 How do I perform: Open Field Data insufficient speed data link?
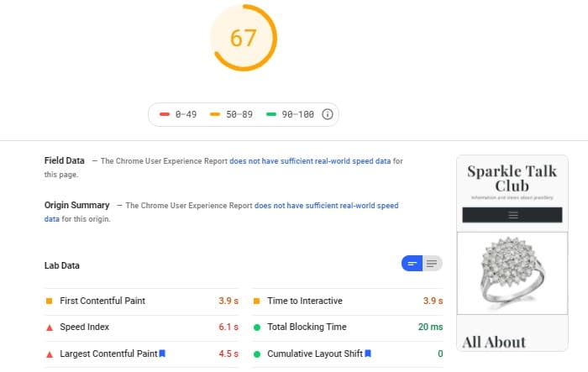click(x=310, y=161)
